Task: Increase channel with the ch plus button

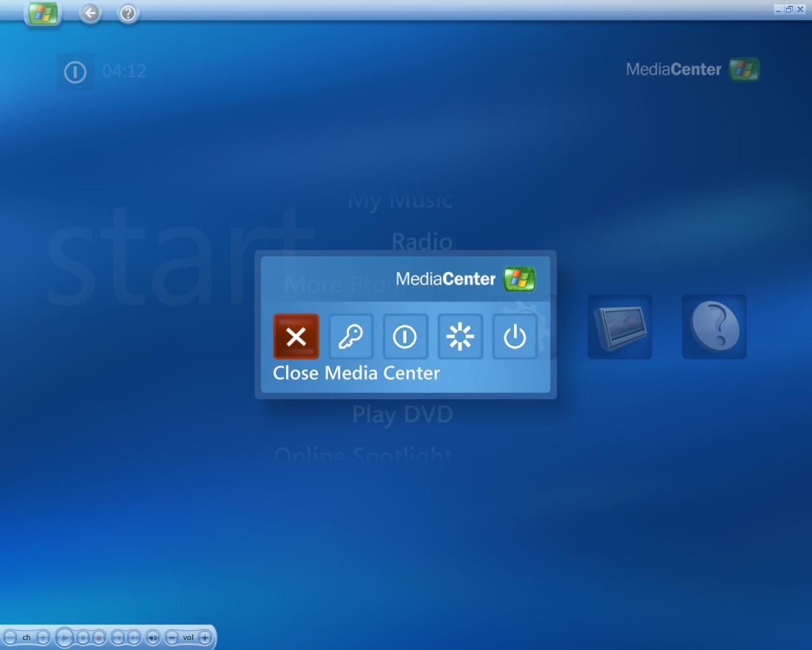Action: 43,637
